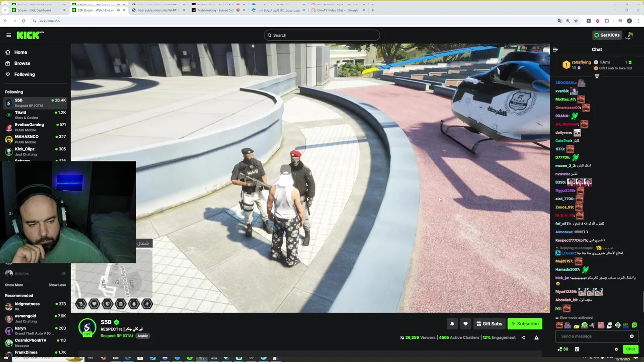Open the sidebar hamburger menu

pos(9,35)
